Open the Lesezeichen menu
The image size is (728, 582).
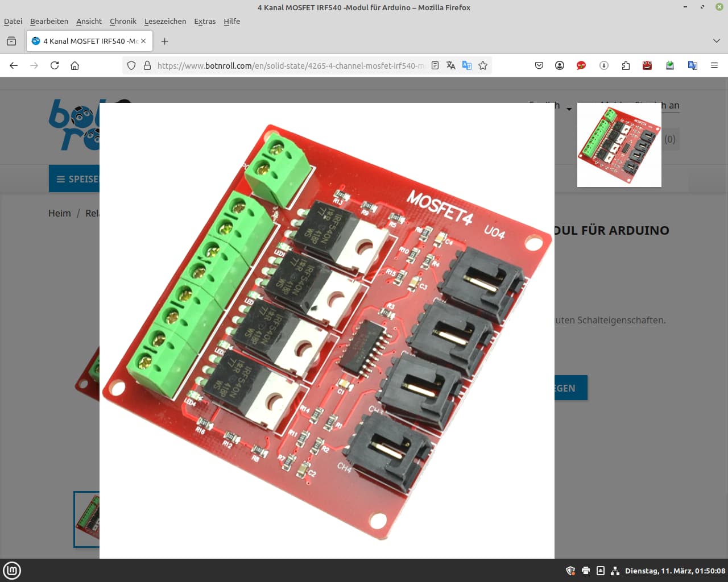(x=165, y=21)
